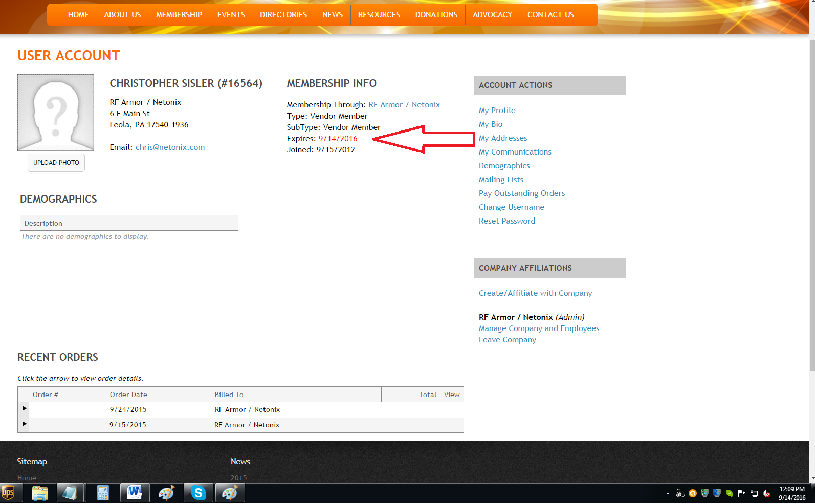Open Pay Outstanding Orders link

pyautogui.click(x=521, y=193)
